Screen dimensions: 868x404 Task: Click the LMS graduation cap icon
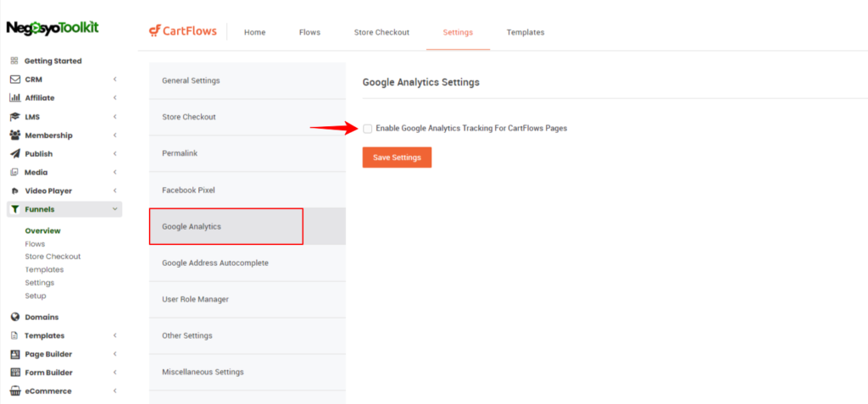15,117
